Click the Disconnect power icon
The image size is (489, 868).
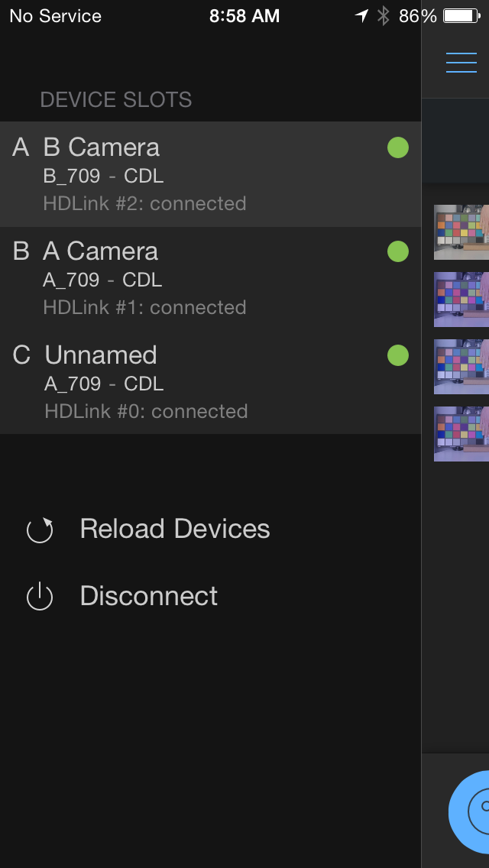click(40, 597)
